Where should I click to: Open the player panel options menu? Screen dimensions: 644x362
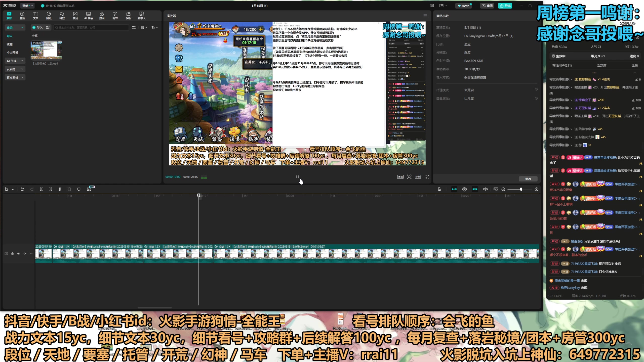point(425,16)
